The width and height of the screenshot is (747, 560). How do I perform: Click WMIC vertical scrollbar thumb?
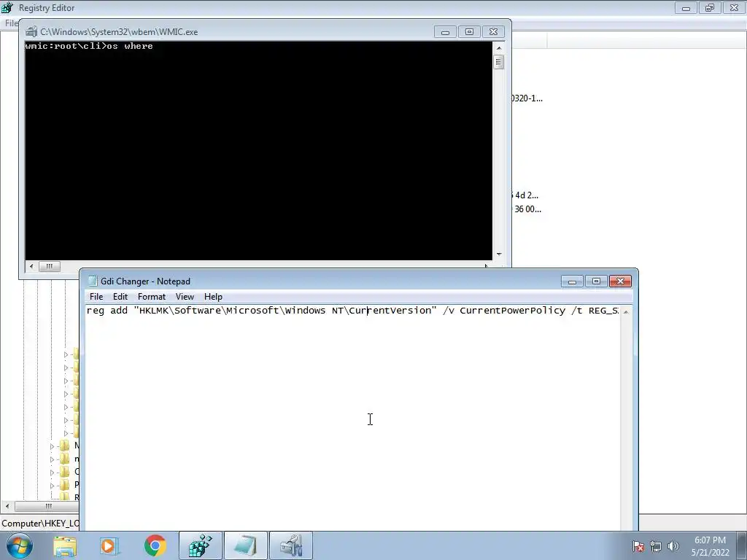click(x=499, y=62)
